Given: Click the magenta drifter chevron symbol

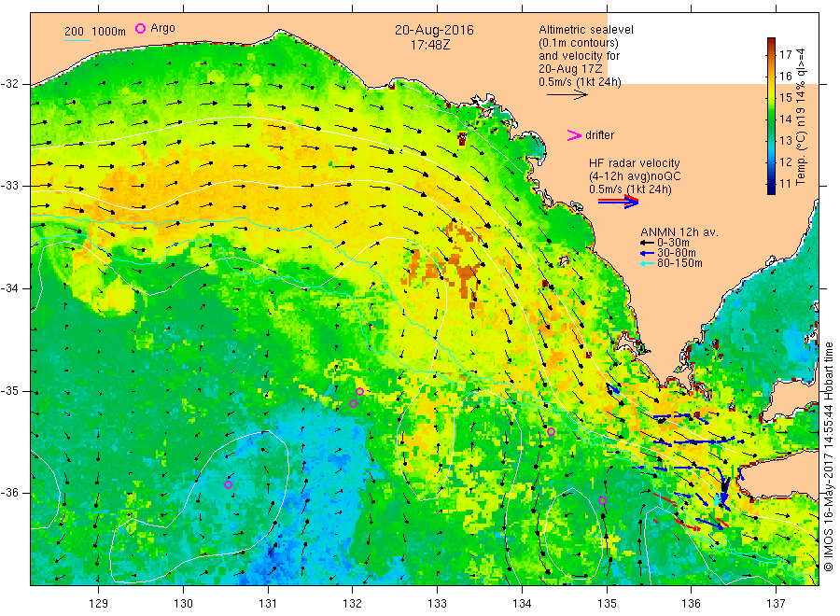Looking at the screenshot, I should click(574, 135).
